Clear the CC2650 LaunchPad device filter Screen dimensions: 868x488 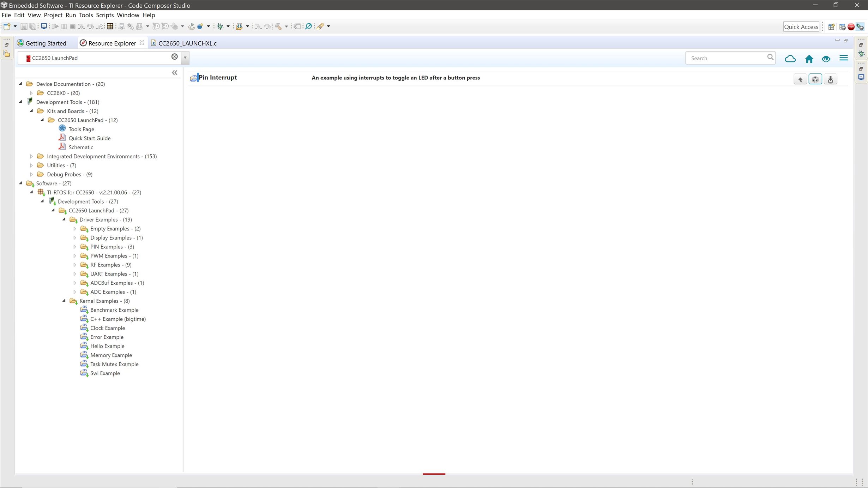click(x=174, y=57)
